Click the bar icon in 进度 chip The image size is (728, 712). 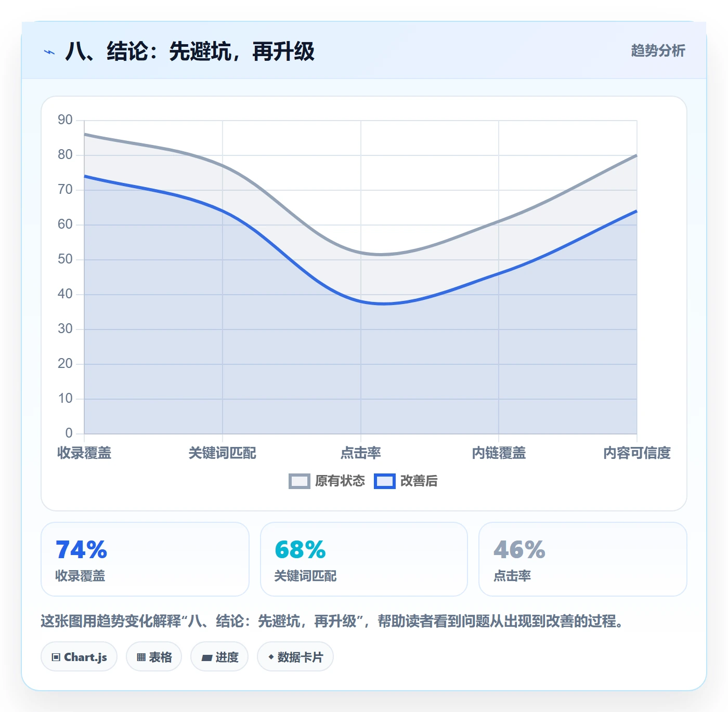pyautogui.click(x=207, y=658)
